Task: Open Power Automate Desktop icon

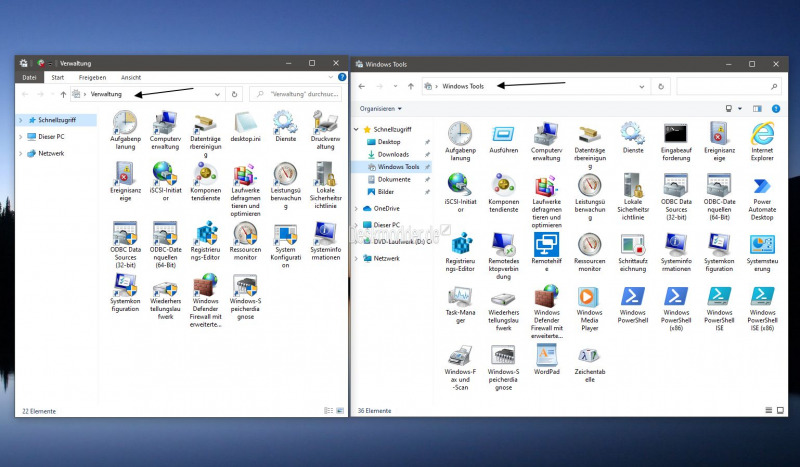Action: coord(762,198)
